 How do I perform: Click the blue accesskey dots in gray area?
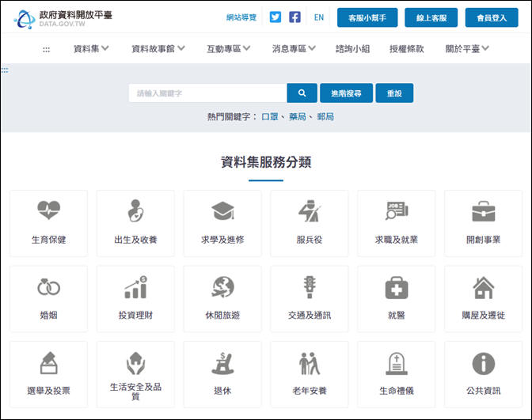tap(5, 70)
